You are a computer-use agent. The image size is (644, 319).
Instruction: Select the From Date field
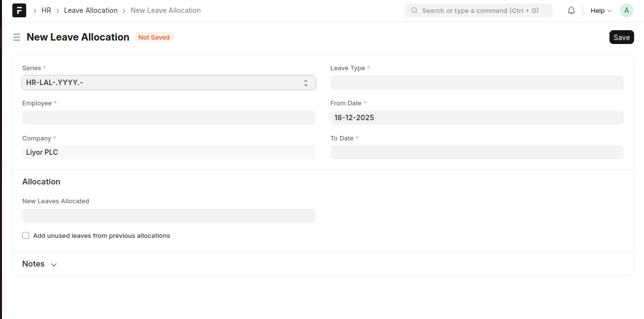[477, 118]
